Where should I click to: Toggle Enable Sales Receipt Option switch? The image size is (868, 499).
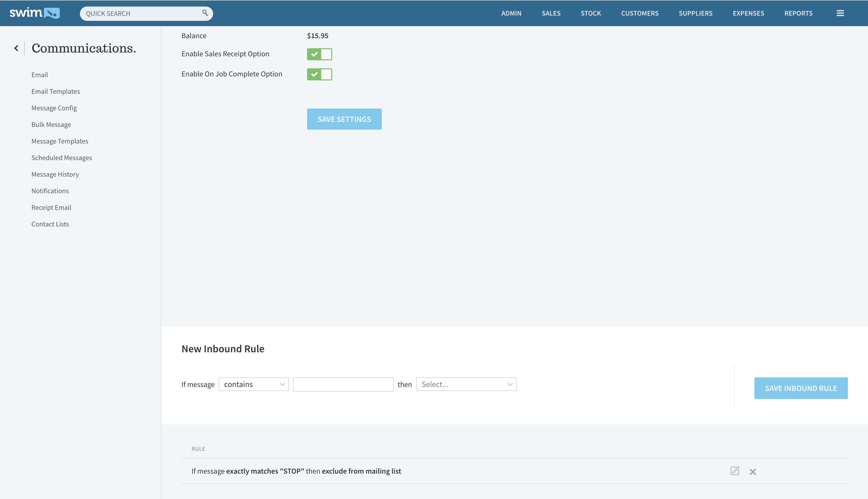[319, 54]
